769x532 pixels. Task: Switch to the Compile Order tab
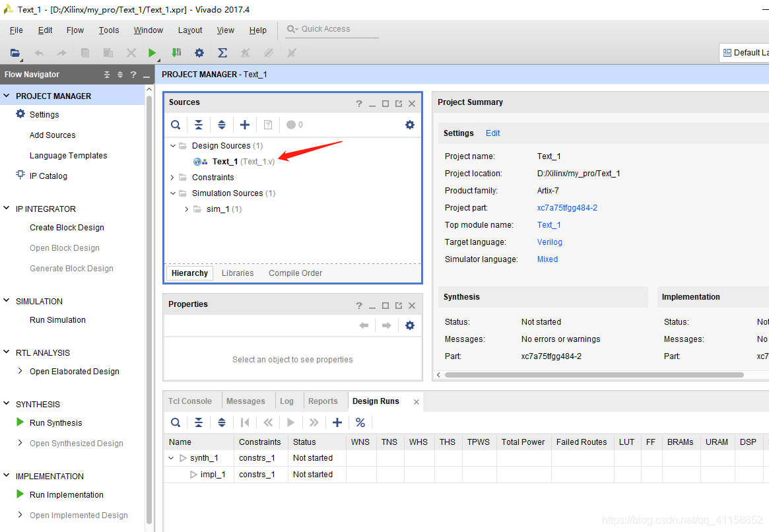click(295, 273)
